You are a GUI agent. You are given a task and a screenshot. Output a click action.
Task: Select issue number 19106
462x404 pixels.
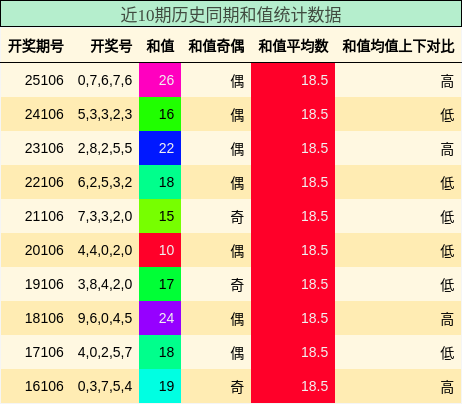[44, 284]
